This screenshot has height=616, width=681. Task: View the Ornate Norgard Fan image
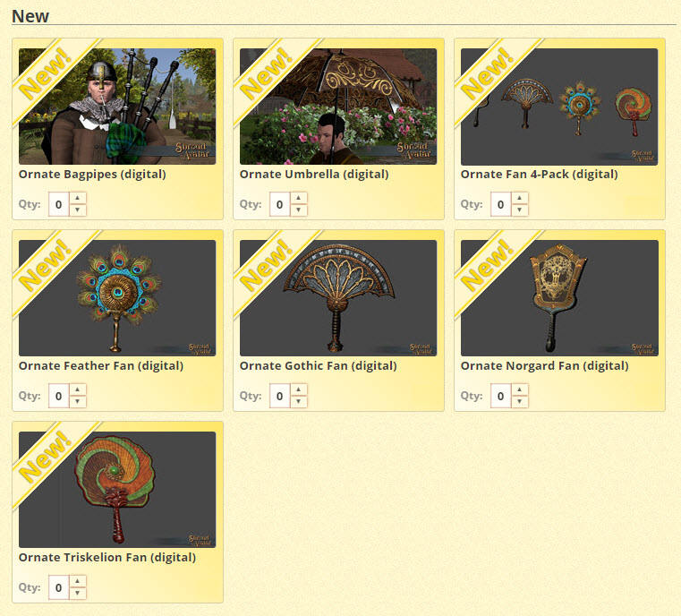tap(559, 298)
